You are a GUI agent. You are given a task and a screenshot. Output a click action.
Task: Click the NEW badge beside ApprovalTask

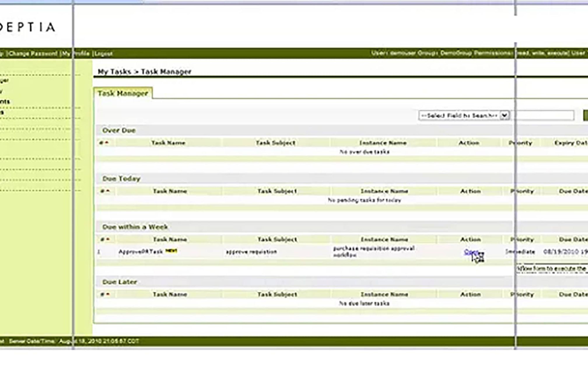click(171, 251)
